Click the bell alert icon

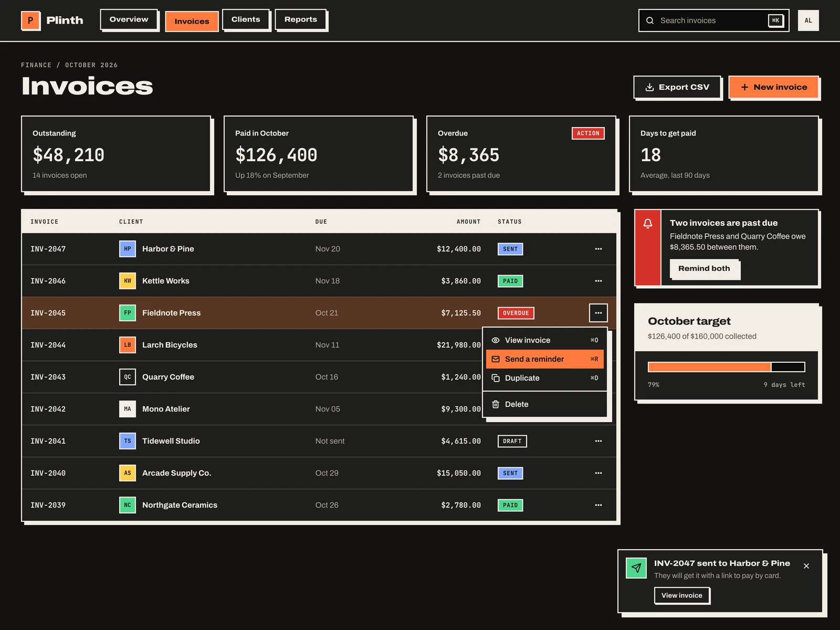pyautogui.click(x=648, y=224)
